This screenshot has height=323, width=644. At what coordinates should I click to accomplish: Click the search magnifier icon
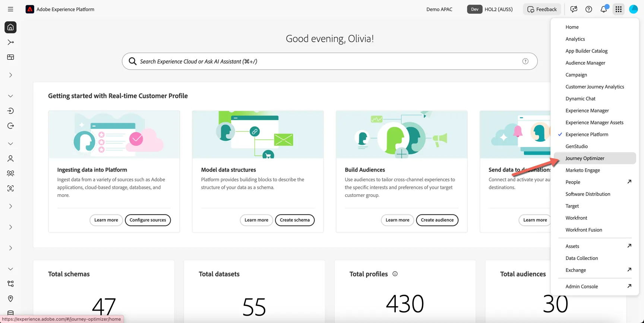(x=132, y=61)
